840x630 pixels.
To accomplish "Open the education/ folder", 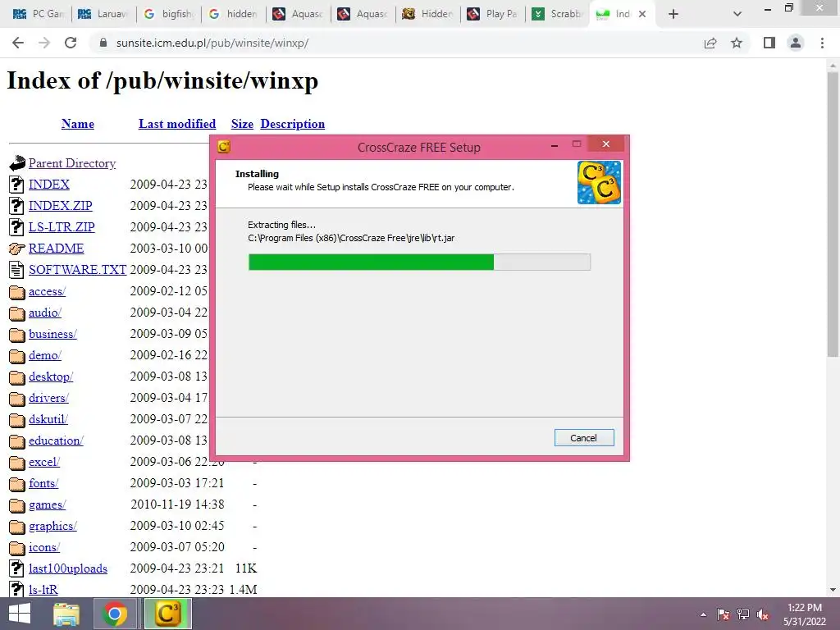I will (x=56, y=441).
